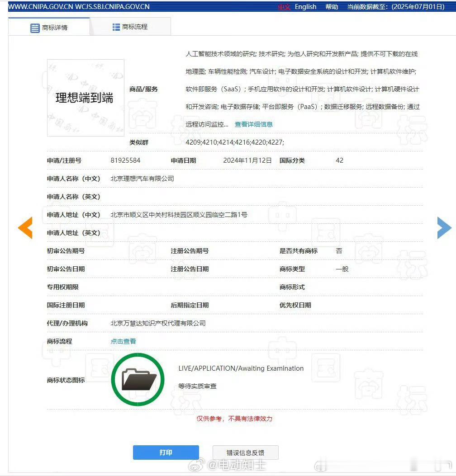Viewport: 456px width, 476px height.
Task: Select the application date 2024年11月12日
Action: pos(247,160)
